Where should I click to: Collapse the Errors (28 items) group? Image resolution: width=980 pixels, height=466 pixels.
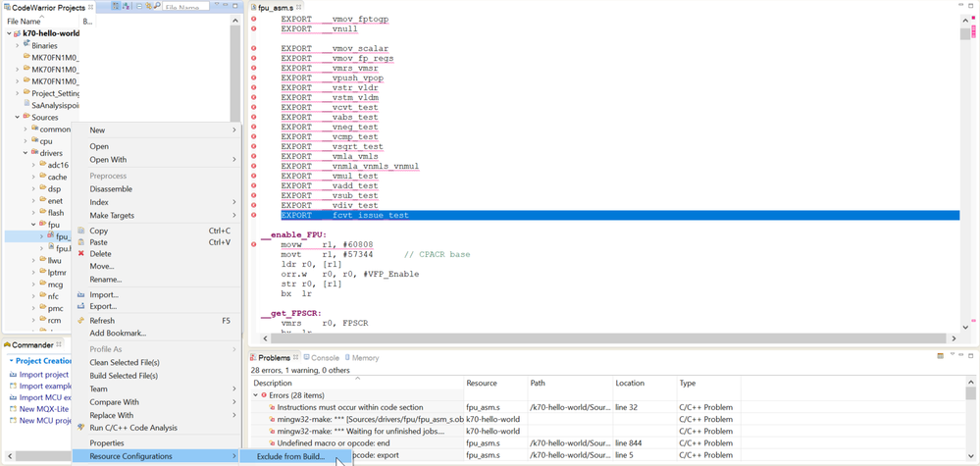[256, 395]
